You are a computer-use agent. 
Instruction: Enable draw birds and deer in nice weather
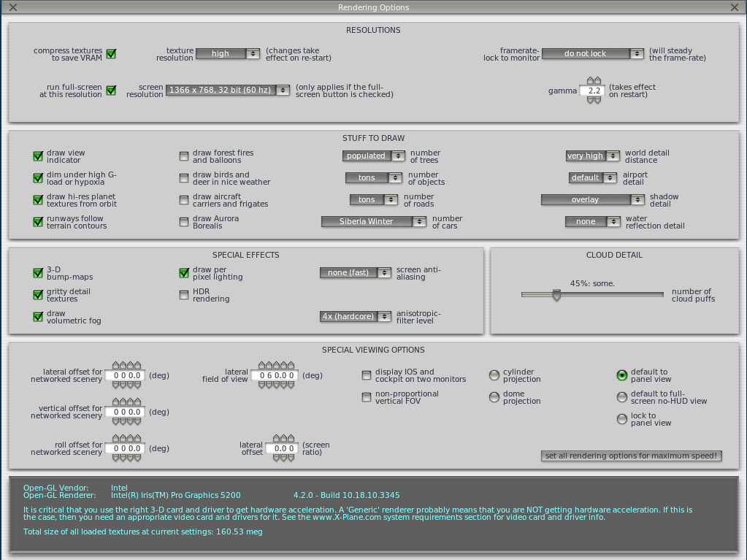coord(184,178)
